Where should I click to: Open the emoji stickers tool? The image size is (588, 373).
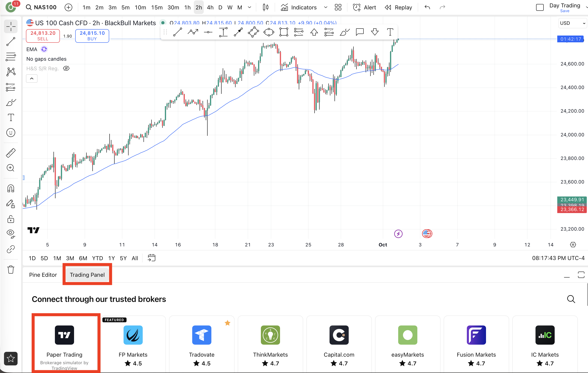pyautogui.click(x=11, y=133)
